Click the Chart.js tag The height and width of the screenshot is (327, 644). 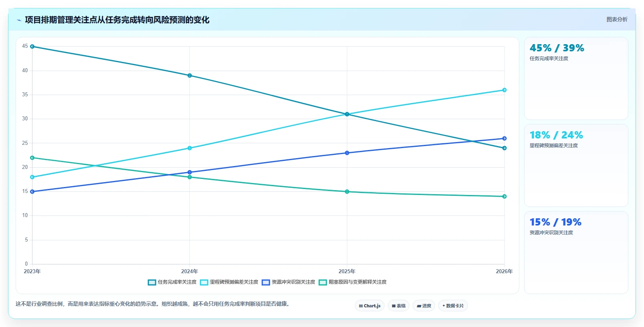tap(370, 306)
